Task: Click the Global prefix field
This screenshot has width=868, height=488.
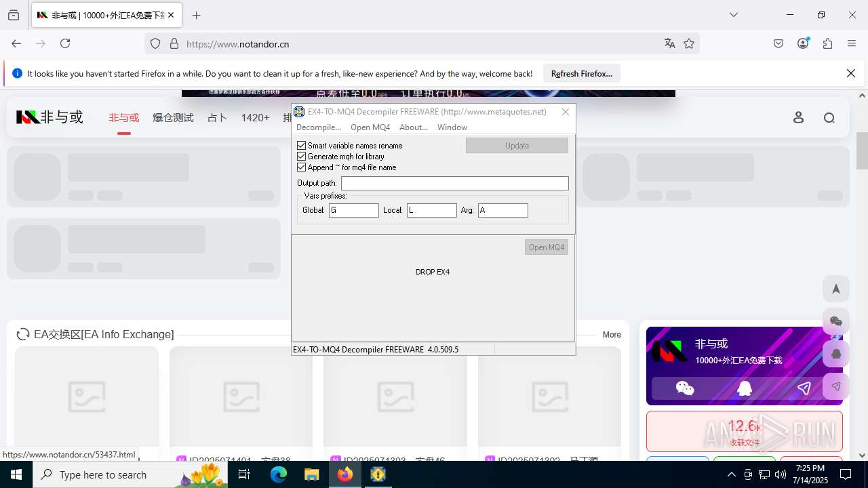Action: [x=354, y=211]
